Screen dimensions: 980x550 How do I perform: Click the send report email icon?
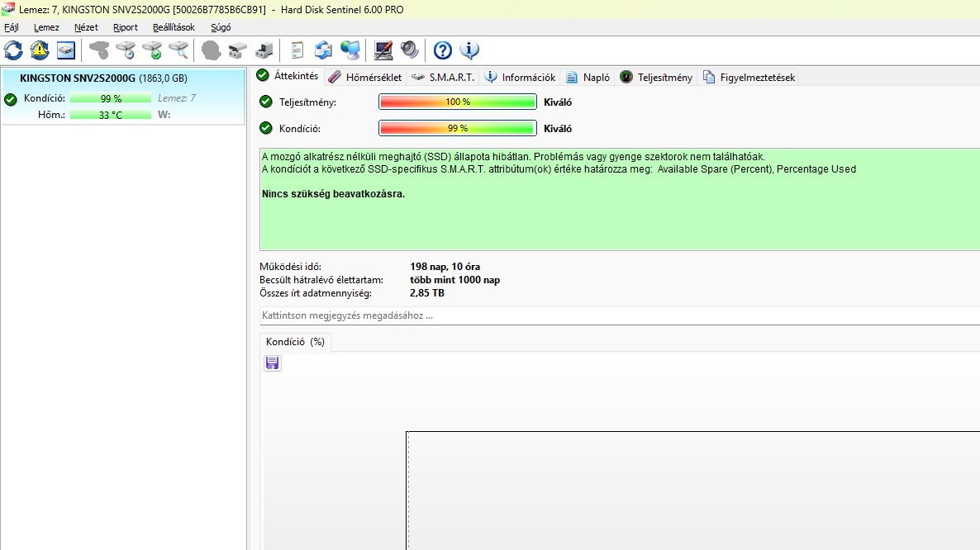(323, 50)
